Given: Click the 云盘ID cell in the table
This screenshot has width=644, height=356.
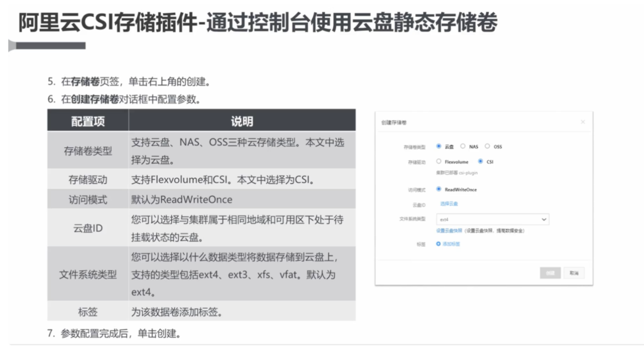Looking at the screenshot, I should tap(88, 228).
